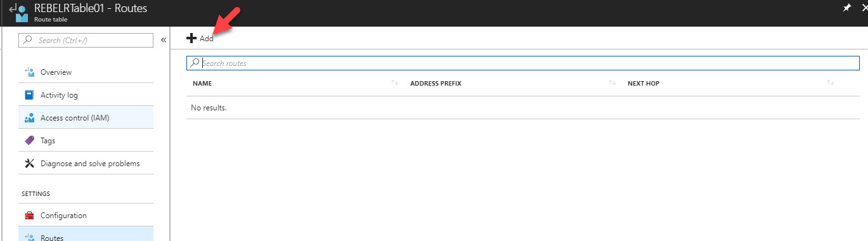Open Diagnose and solve problems

pos(86,164)
